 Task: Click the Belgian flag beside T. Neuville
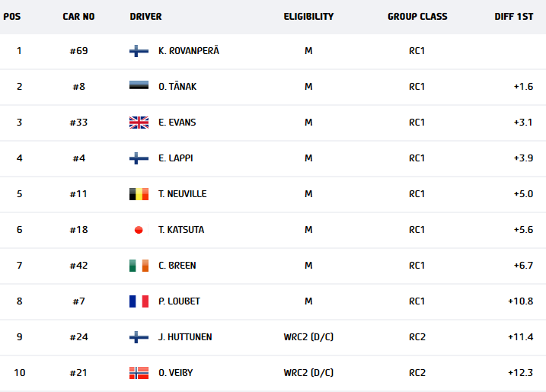coord(139,194)
